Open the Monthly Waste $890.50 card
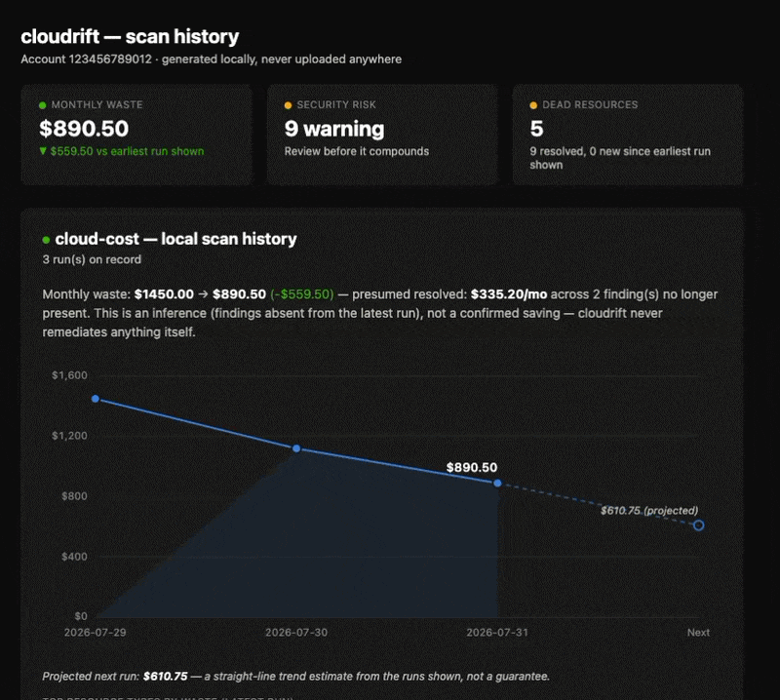The image size is (780, 700). click(x=136, y=135)
